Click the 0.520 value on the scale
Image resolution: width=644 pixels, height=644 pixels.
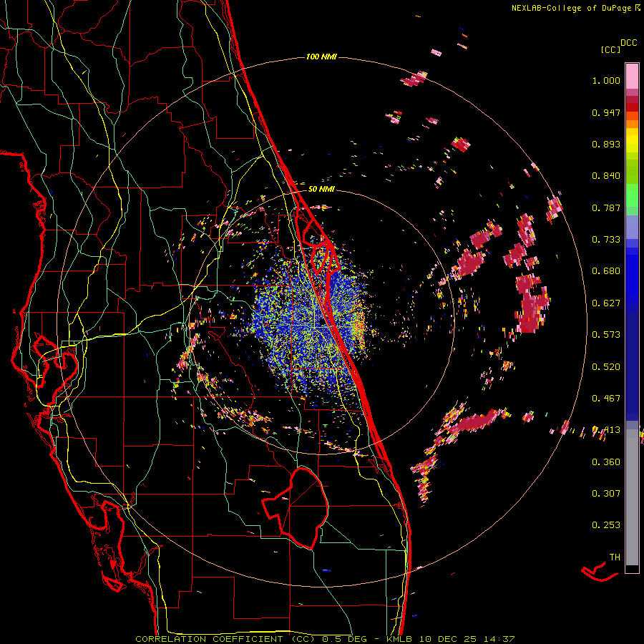(606, 367)
